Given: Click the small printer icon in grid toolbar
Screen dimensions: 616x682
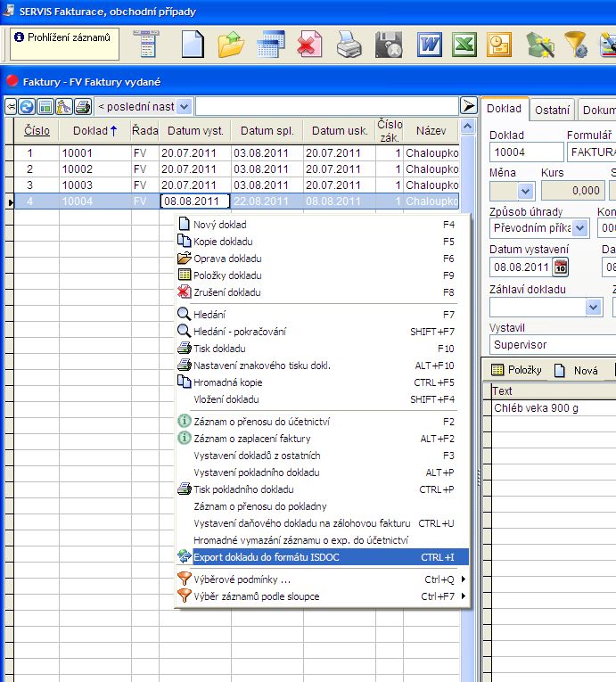Looking at the screenshot, I should 82,107.
